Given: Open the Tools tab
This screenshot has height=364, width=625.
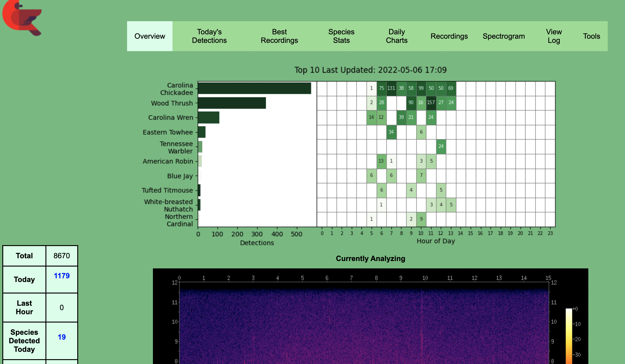Looking at the screenshot, I should (x=591, y=36).
